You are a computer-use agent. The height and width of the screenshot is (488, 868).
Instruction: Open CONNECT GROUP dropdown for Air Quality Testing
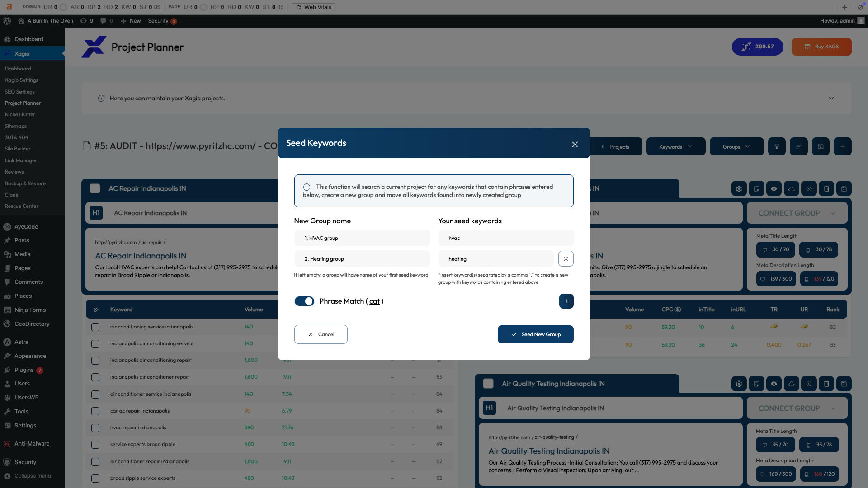(x=797, y=408)
